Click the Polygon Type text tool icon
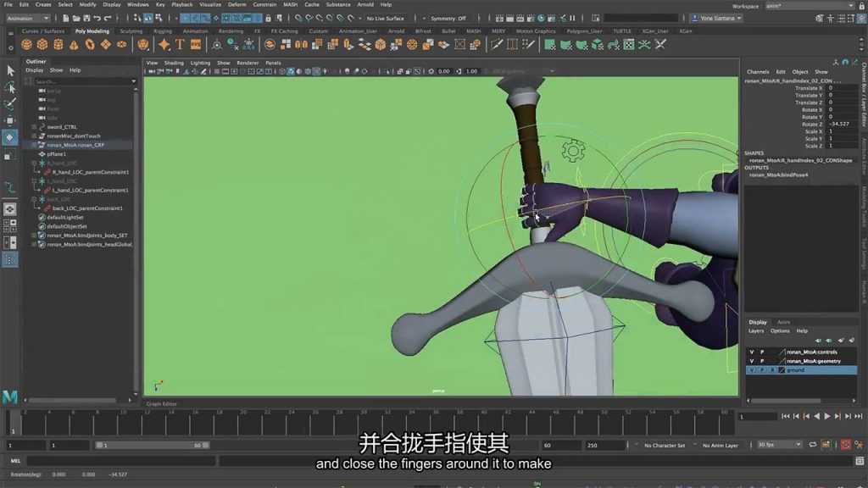Screen dimensions: 868x488 (x=180, y=44)
